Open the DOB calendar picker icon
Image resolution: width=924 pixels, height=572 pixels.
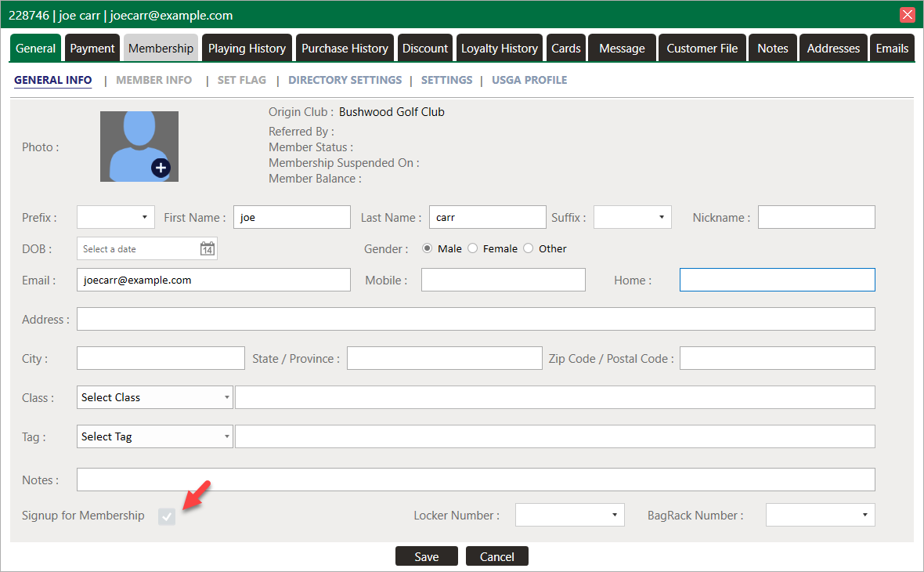[x=207, y=249]
